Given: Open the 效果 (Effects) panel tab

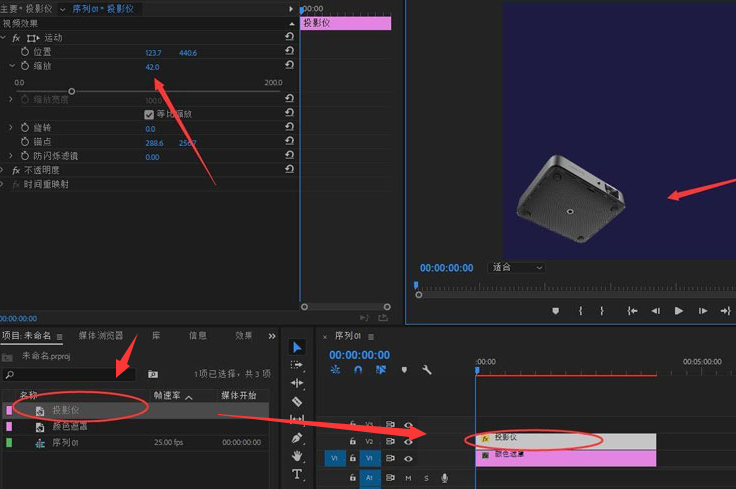Looking at the screenshot, I should [244, 336].
